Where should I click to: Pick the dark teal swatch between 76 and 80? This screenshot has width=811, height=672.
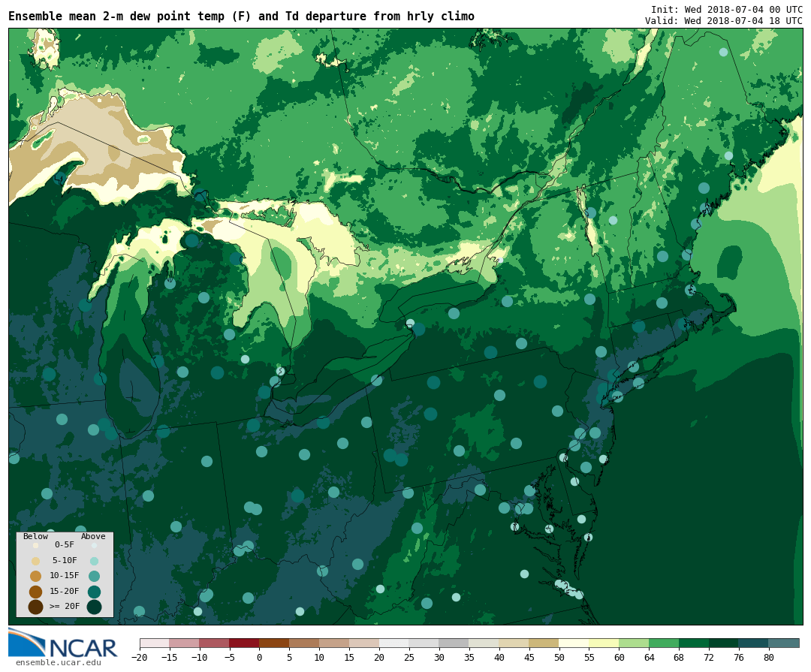click(x=753, y=643)
